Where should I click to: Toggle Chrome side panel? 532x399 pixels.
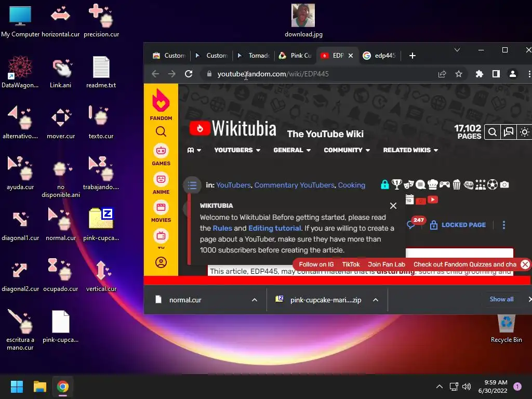[496, 74]
